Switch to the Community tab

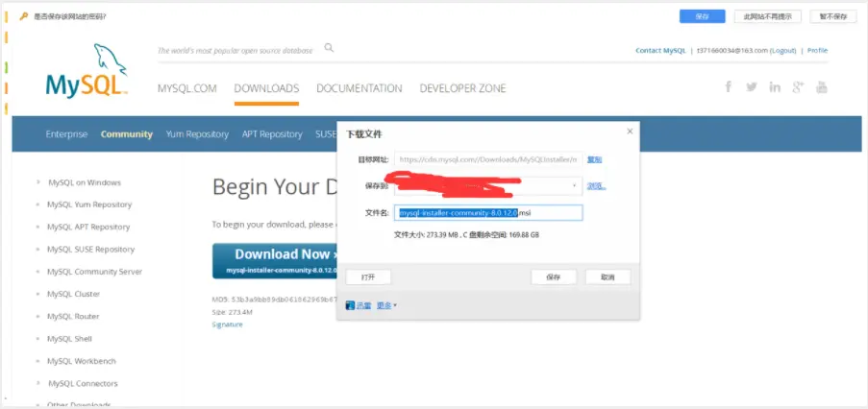coord(127,134)
